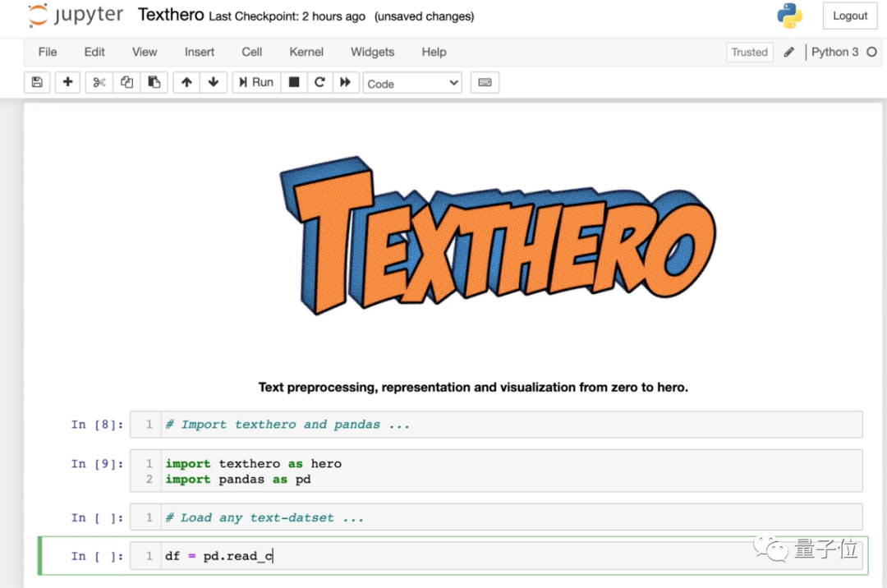Click the pencil edit metadata icon
This screenshot has height=588, width=887.
point(789,52)
